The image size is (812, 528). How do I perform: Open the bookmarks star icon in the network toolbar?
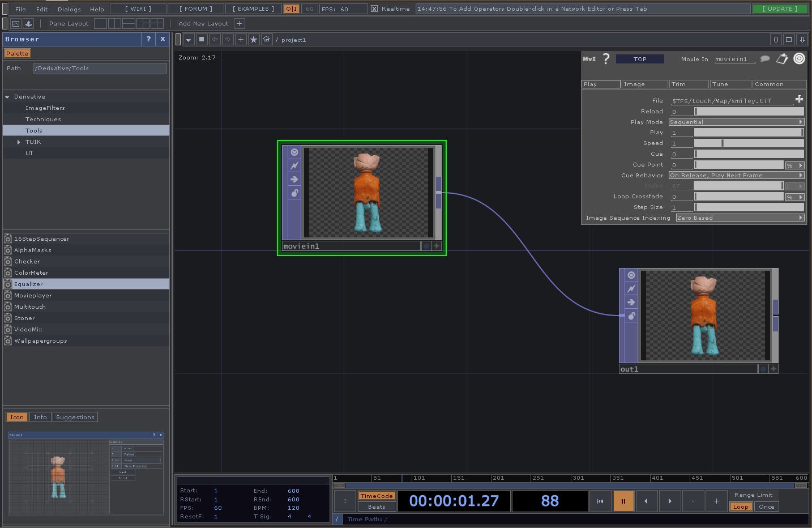[253, 39]
